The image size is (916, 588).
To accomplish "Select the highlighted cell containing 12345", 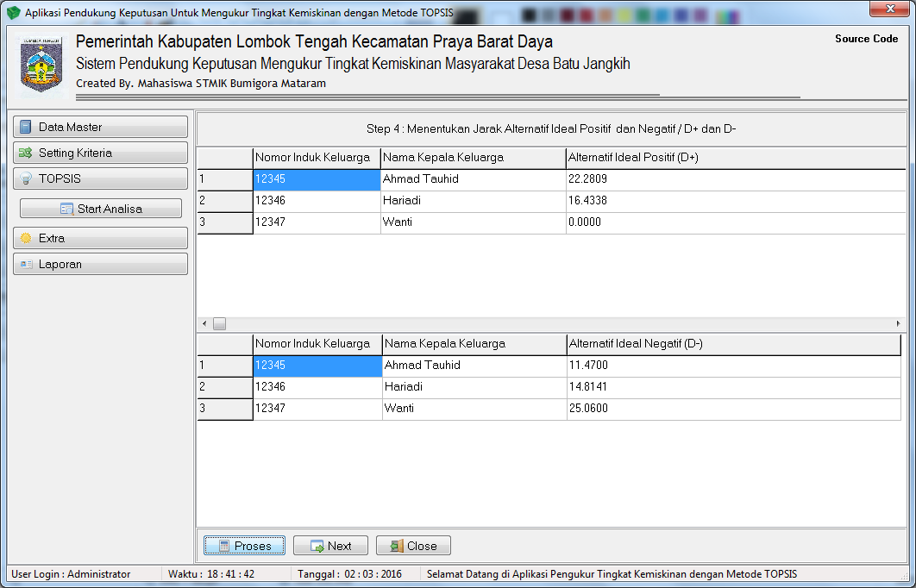I will click(315, 179).
